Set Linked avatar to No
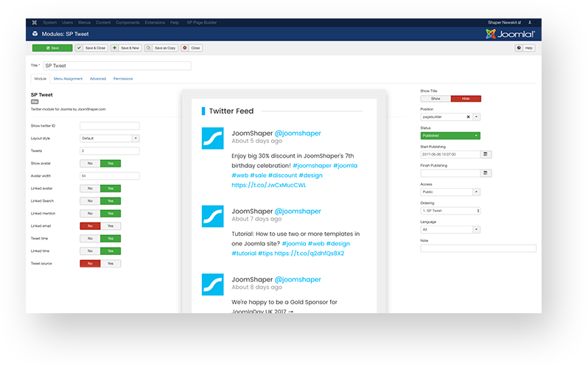The width and height of the screenshot is (588, 367). [90, 189]
